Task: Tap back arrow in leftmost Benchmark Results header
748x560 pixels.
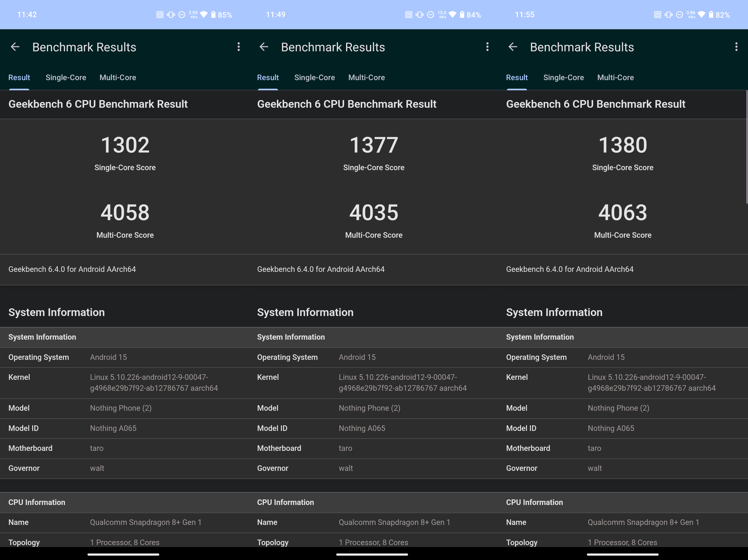Action: (15, 47)
